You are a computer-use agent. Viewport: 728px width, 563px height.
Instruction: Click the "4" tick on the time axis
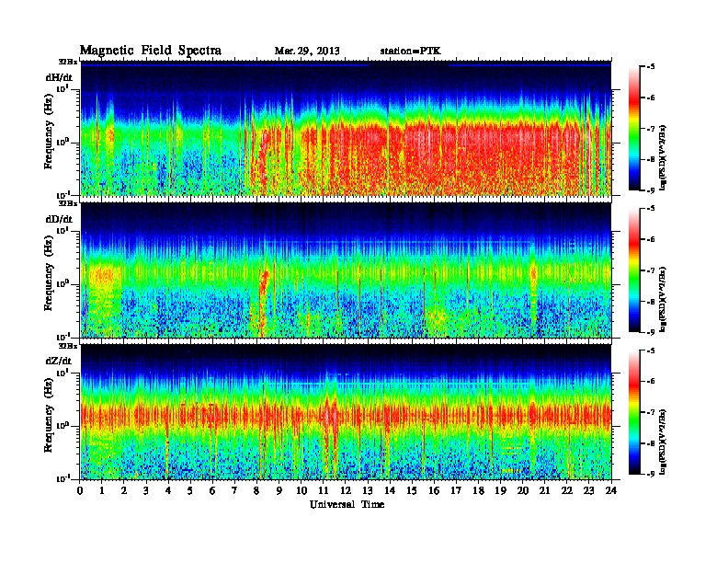coord(168,491)
